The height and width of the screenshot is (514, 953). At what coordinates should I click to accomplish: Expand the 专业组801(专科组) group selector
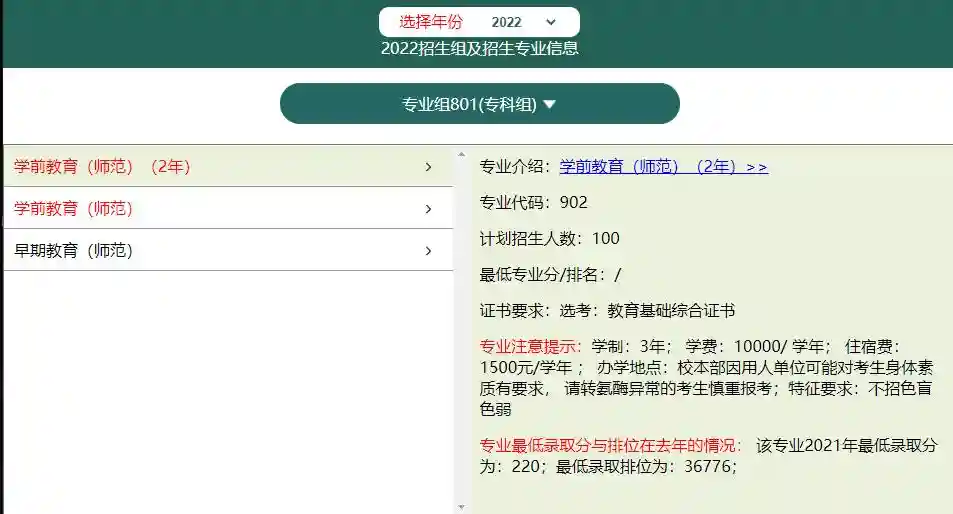(479, 104)
